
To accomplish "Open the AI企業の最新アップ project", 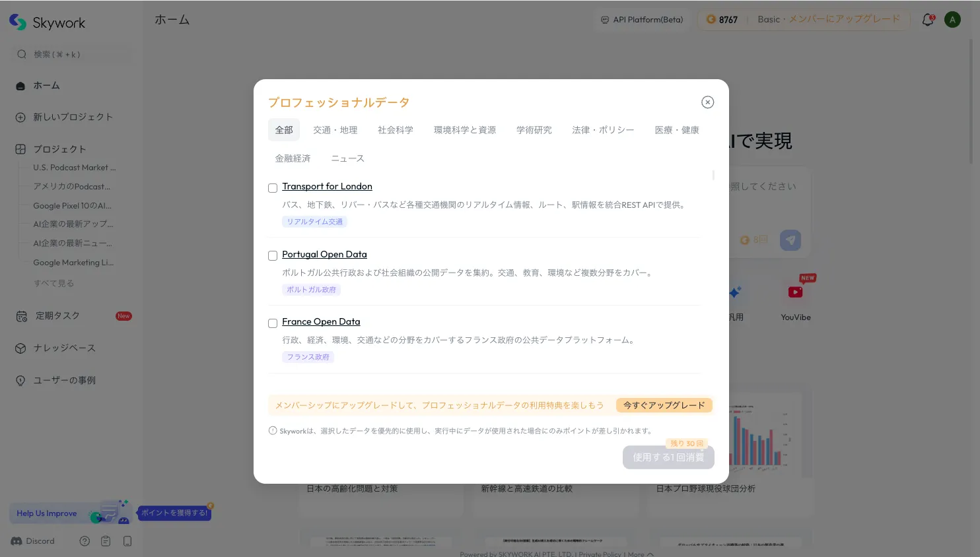I will point(73,224).
